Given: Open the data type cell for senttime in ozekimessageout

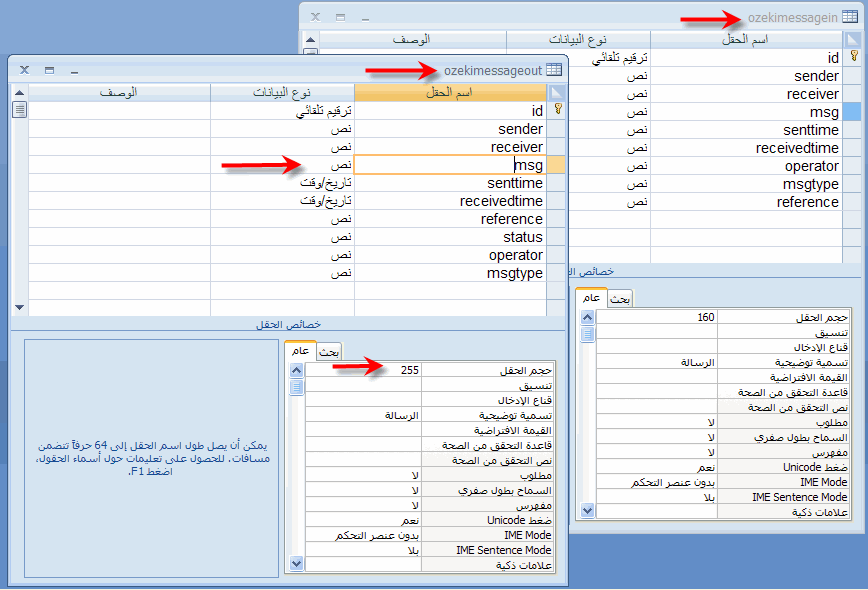Looking at the screenshot, I should tap(282, 183).
